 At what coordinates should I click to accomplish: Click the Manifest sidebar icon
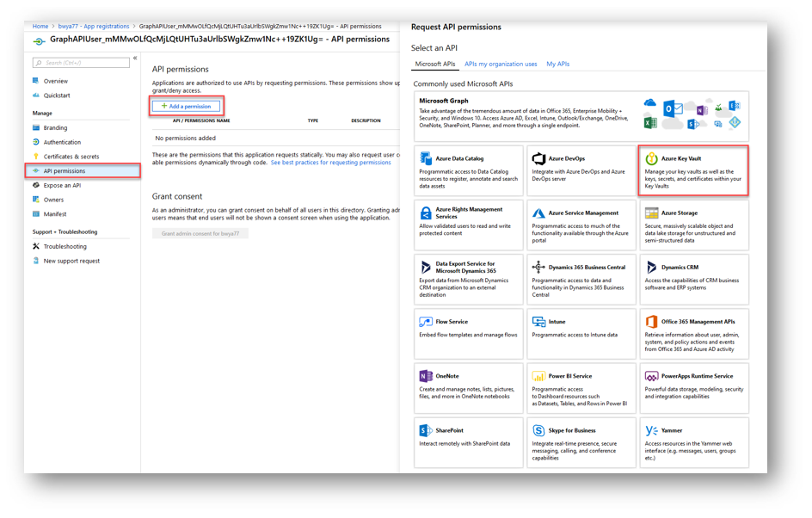click(36, 214)
